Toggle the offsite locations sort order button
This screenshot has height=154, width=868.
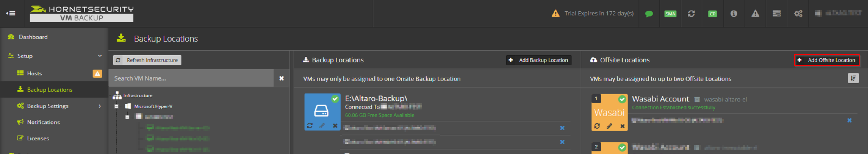tap(853, 78)
